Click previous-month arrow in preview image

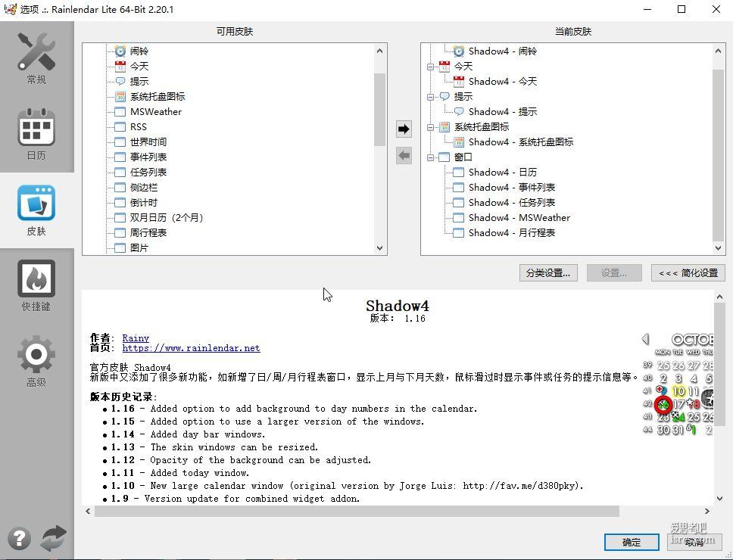point(646,338)
